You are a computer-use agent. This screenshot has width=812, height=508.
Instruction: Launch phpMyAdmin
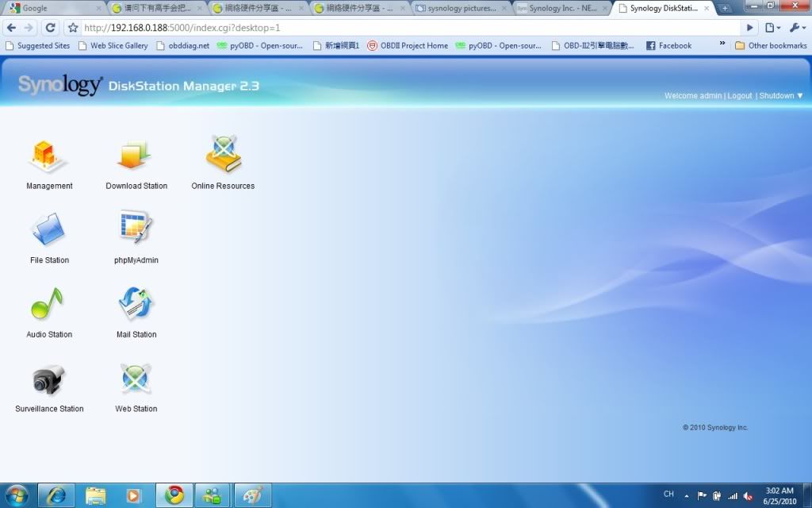point(136,229)
